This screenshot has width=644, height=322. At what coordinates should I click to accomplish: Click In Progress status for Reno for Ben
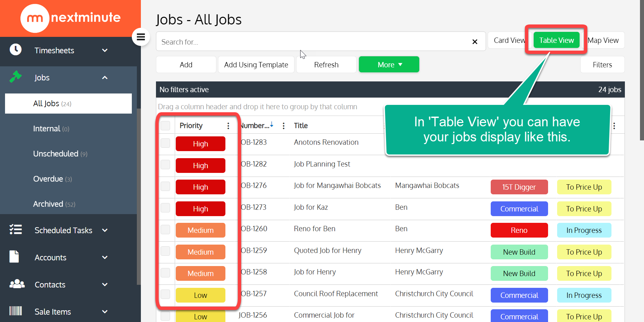click(x=584, y=230)
